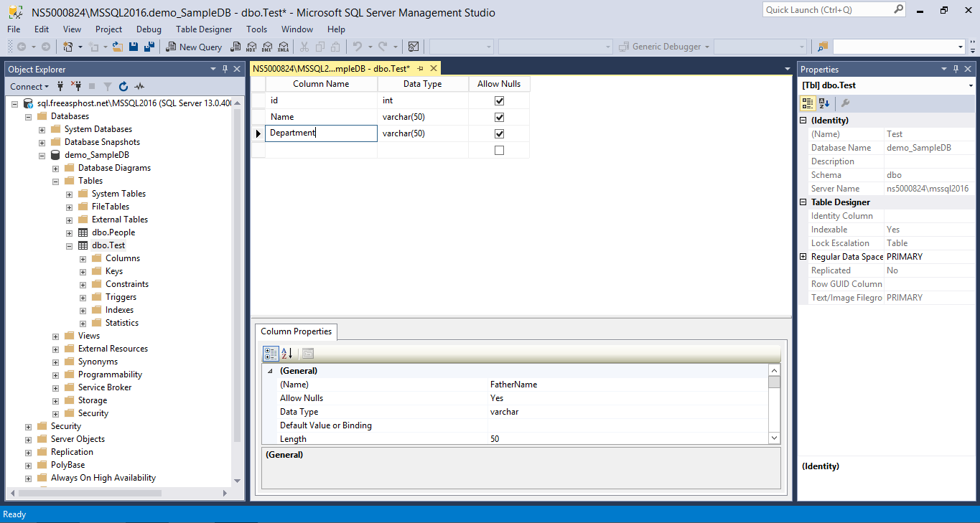Collapse the demo_SampleDB node
This screenshot has width=980, height=523.
point(42,155)
